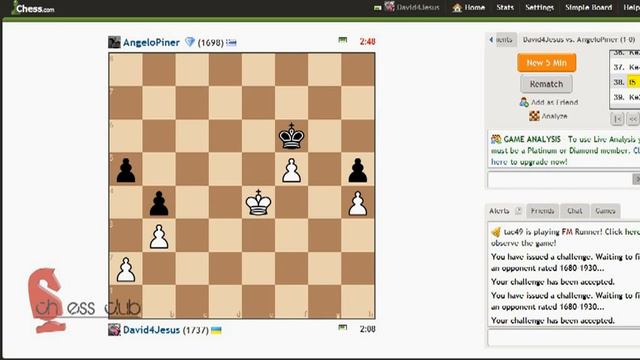The width and height of the screenshot is (640, 360).
Task: Click the black king on f6
Action: pos(291,136)
